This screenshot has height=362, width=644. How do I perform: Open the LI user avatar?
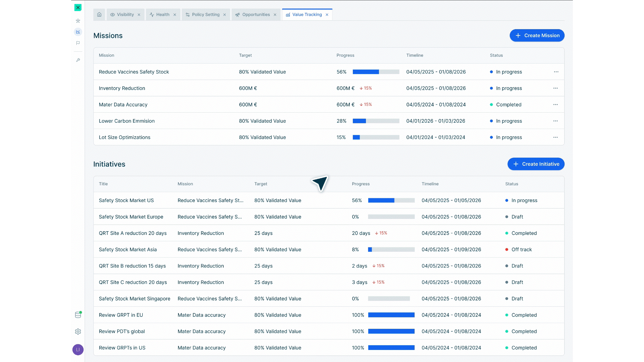(78, 350)
